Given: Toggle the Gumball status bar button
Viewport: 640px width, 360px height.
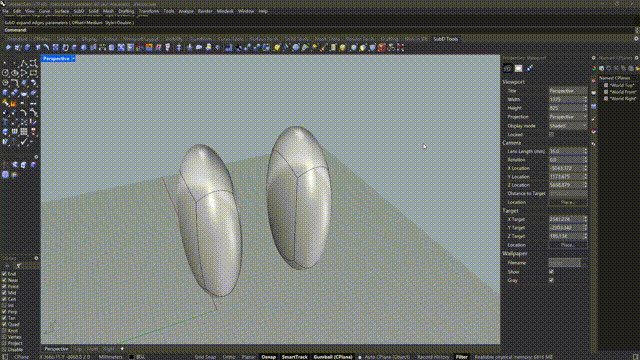Looking at the screenshot, I should (x=333, y=357).
